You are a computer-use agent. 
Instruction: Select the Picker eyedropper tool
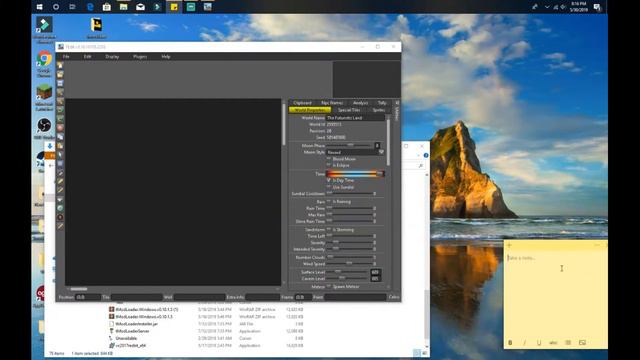click(x=60, y=173)
